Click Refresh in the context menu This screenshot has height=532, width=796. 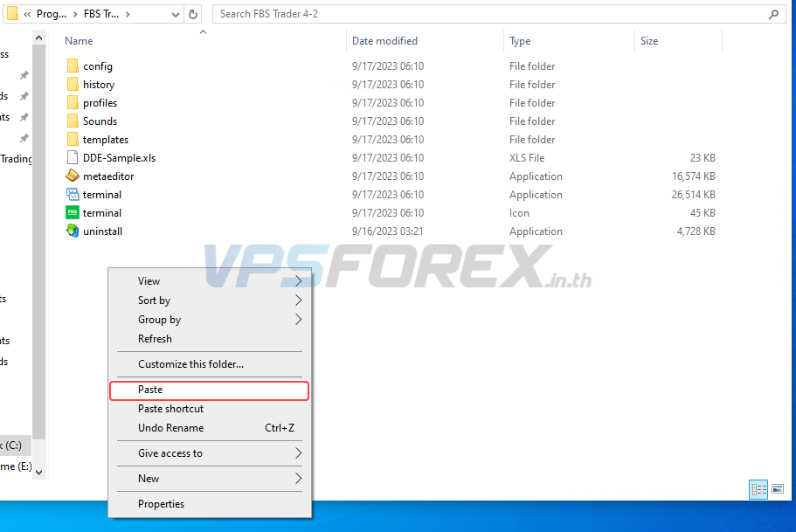click(x=156, y=339)
